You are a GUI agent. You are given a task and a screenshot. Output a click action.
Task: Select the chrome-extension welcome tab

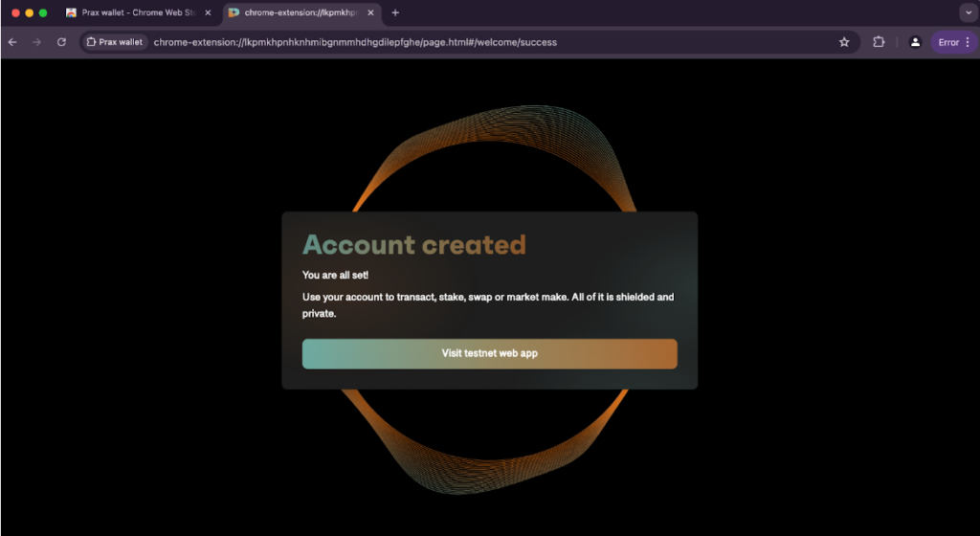pyautogui.click(x=295, y=12)
